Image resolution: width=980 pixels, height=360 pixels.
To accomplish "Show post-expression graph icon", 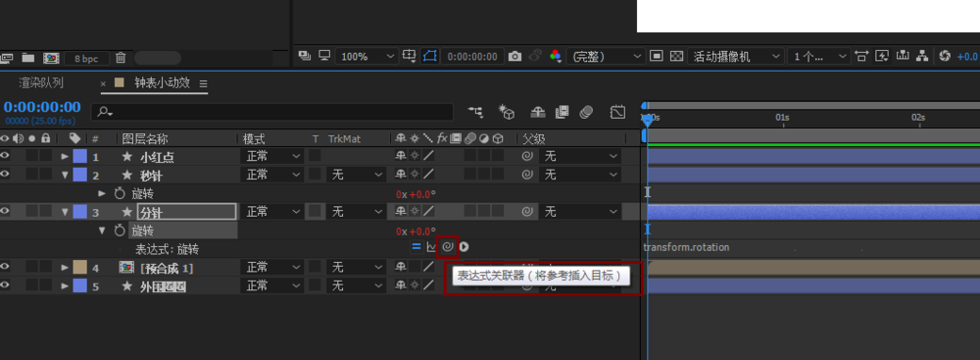I will point(430,246).
